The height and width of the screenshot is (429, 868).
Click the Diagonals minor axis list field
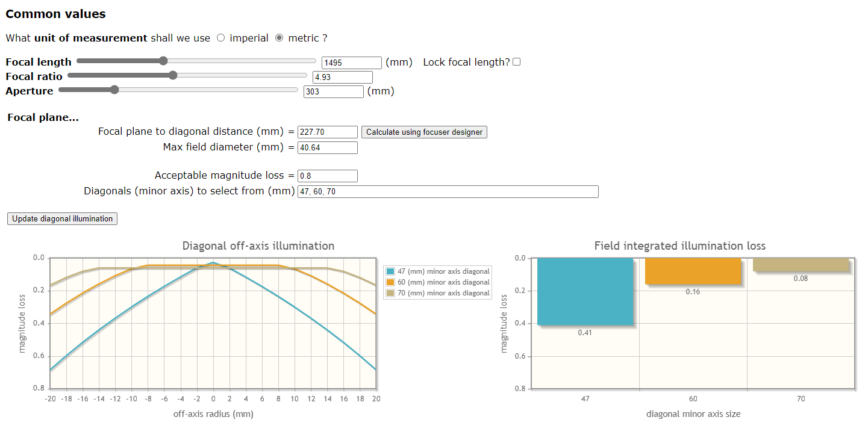[448, 191]
